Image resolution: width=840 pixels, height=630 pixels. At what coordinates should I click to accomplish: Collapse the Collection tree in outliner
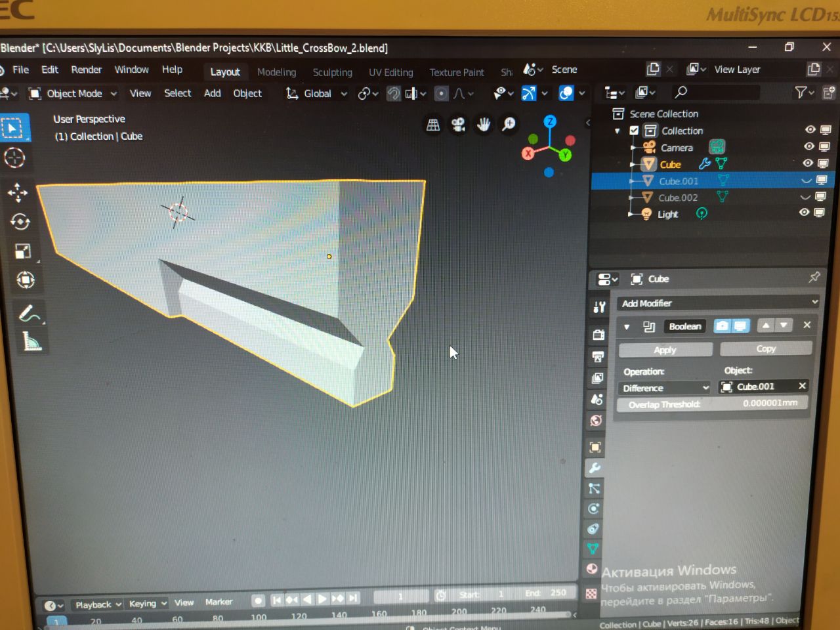618,131
